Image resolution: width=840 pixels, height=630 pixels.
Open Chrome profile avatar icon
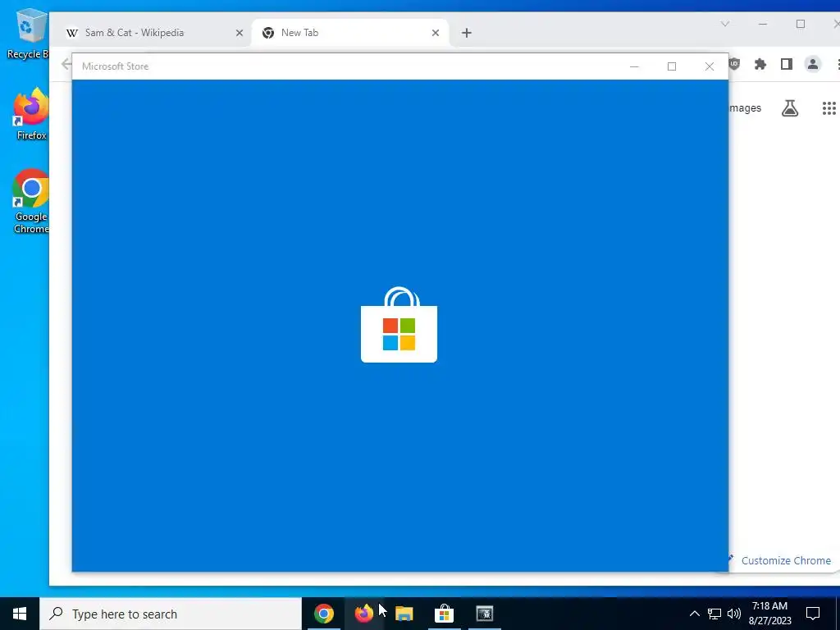tap(813, 64)
